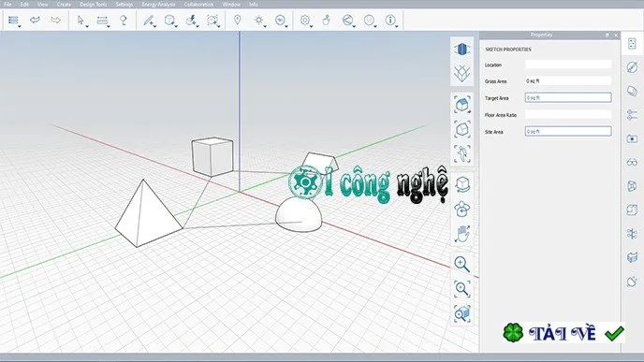The width and height of the screenshot is (644, 362).
Task: Choose the Measure dimension tool
Action: [x=102, y=20]
